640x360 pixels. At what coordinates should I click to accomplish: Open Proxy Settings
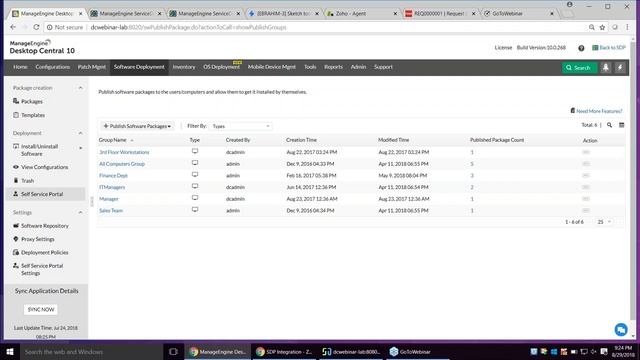click(38, 239)
